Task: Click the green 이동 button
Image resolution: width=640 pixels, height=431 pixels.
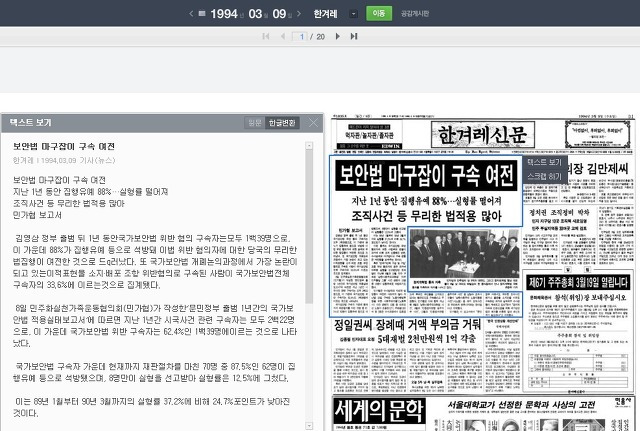Action: (x=379, y=13)
